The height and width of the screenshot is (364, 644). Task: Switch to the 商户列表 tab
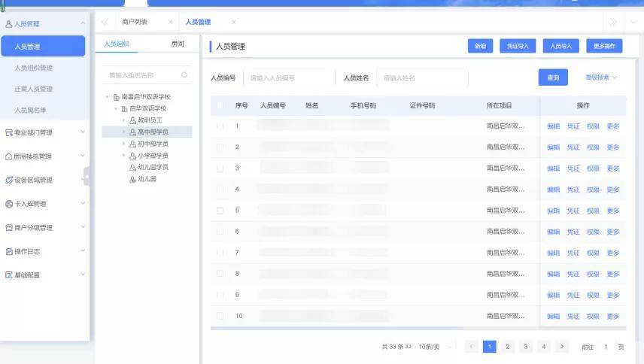[x=135, y=22]
